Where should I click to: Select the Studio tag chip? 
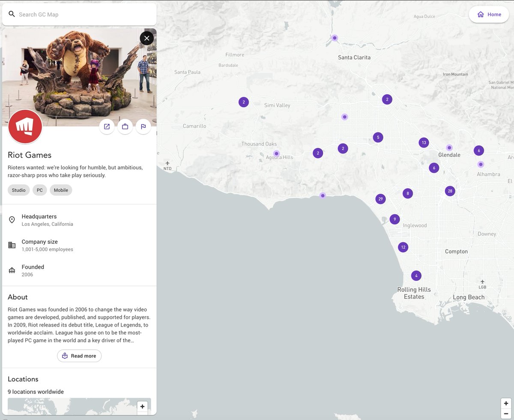19,190
